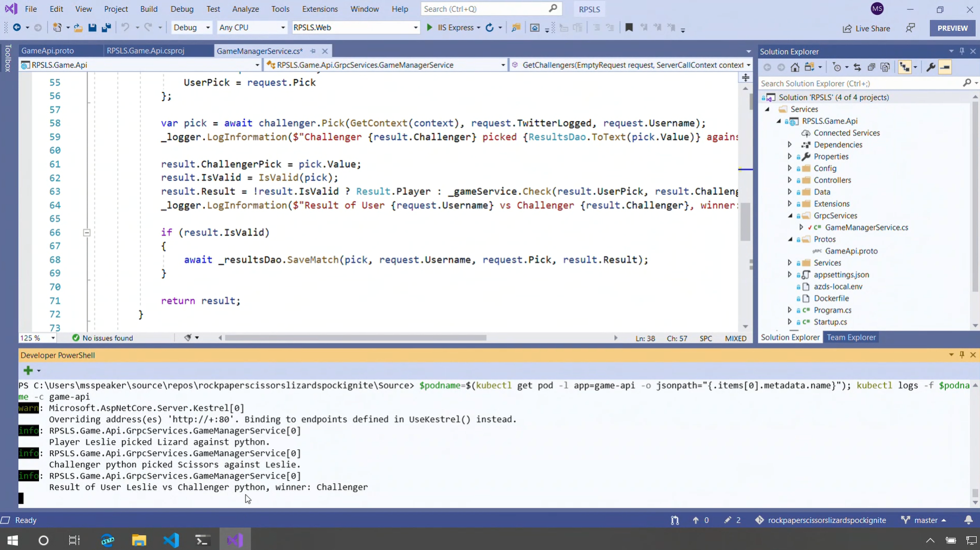Click the Save All toolbar icon
The width and height of the screenshot is (980, 550).
click(106, 28)
